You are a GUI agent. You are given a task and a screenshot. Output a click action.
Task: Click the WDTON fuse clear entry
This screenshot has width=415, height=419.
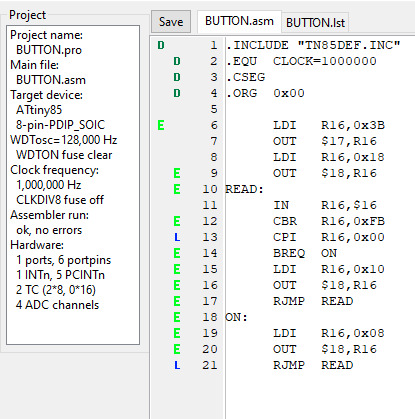64,155
